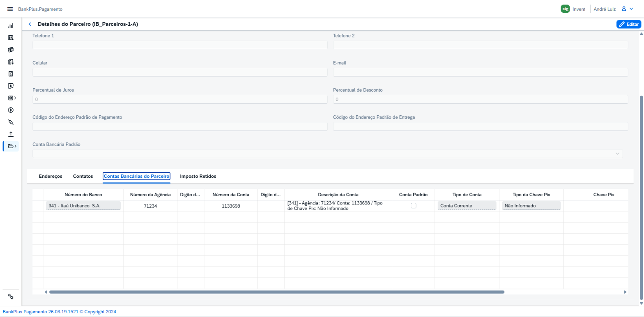This screenshot has width=644, height=317.
Task: Switch to the Endereços tab
Action: tap(51, 176)
